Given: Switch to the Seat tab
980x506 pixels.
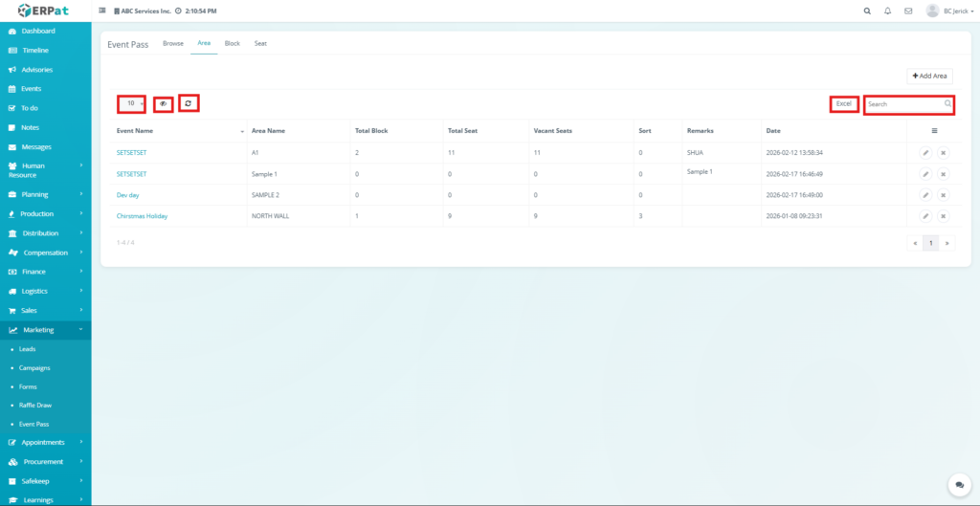Looking at the screenshot, I should (260, 44).
